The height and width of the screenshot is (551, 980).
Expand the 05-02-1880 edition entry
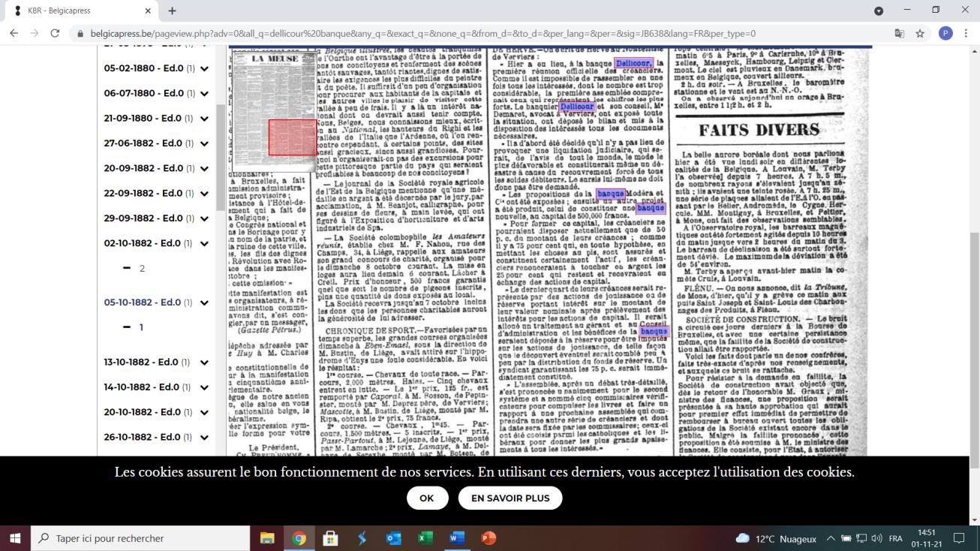tap(204, 68)
